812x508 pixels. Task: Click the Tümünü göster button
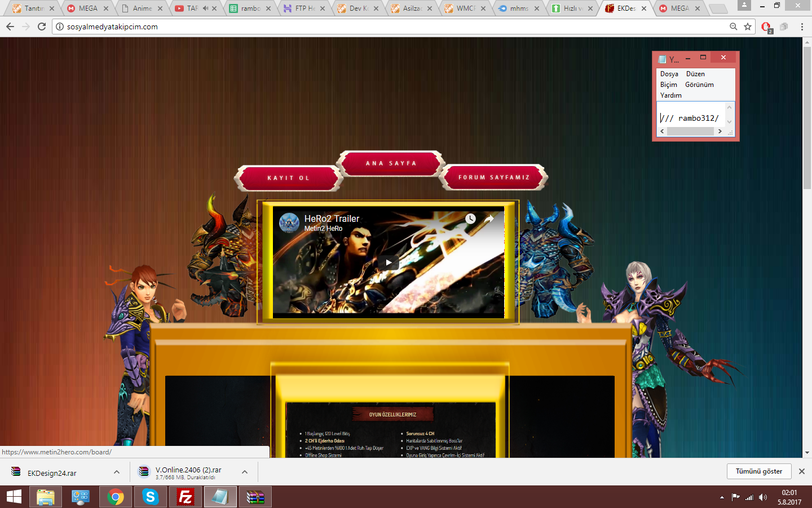point(759,471)
